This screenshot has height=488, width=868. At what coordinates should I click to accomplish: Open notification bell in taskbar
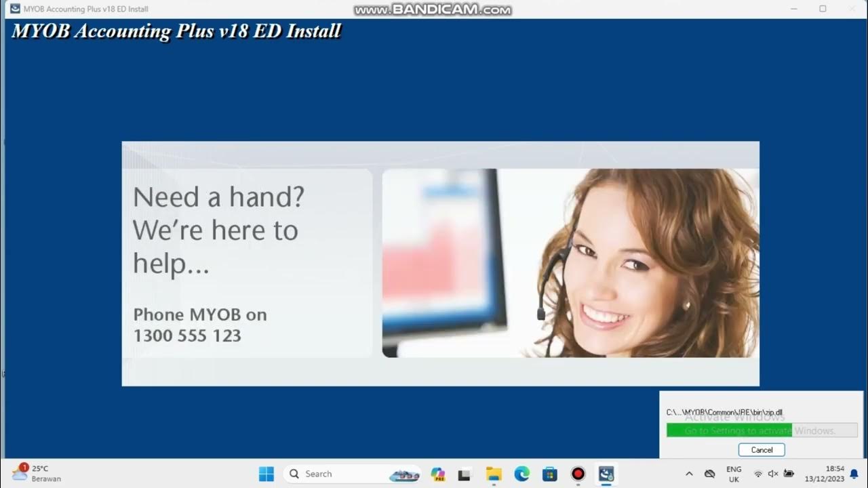pos(854,474)
